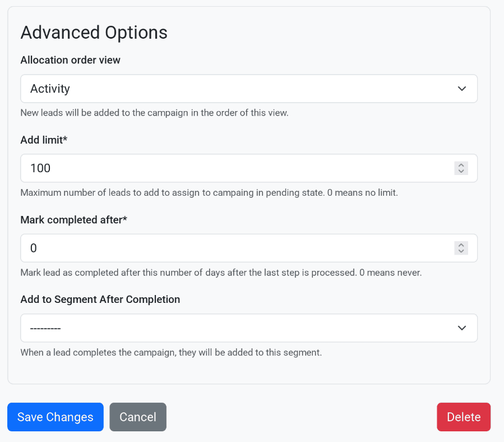This screenshot has height=442, width=504.
Task: Click the red Delete button
Action: 463,417
